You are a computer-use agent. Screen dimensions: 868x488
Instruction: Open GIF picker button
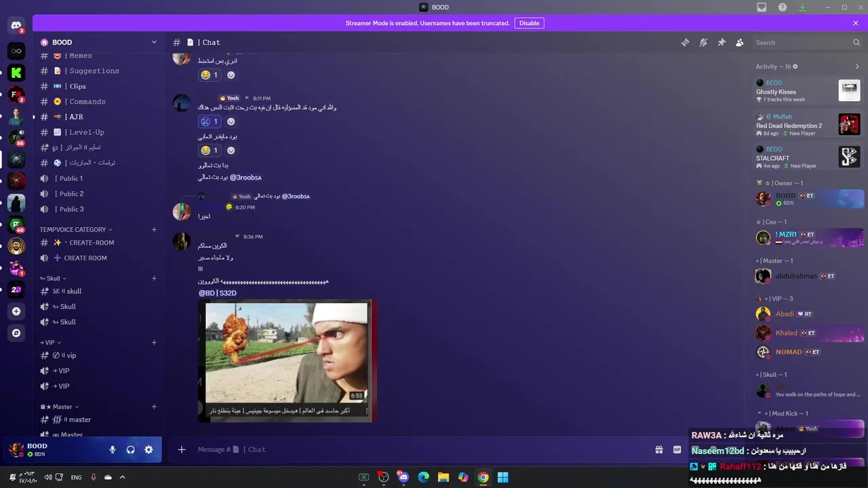click(677, 449)
